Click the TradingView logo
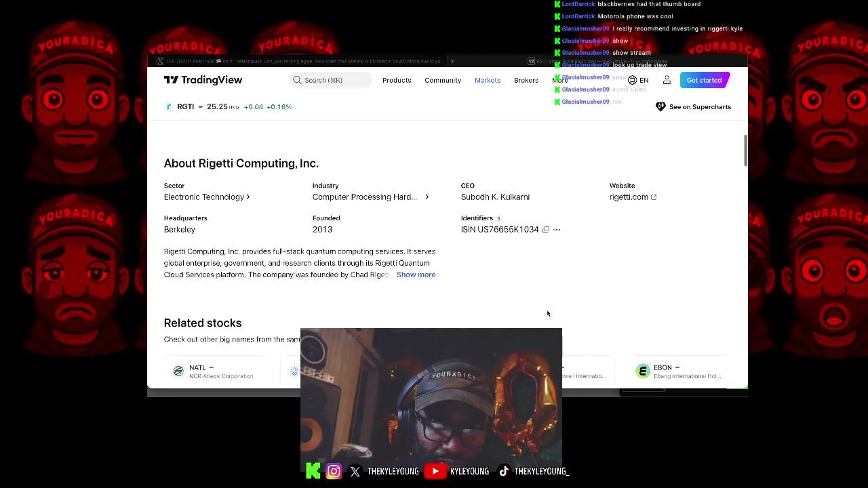Viewport: 868px width, 488px height. [x=203, y=80]
